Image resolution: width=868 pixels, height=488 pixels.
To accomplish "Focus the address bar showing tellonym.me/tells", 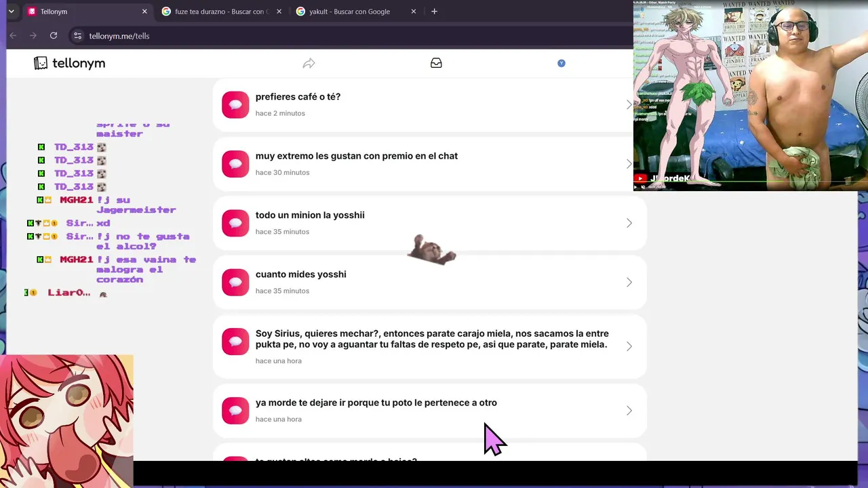I will tap(353, 36).
